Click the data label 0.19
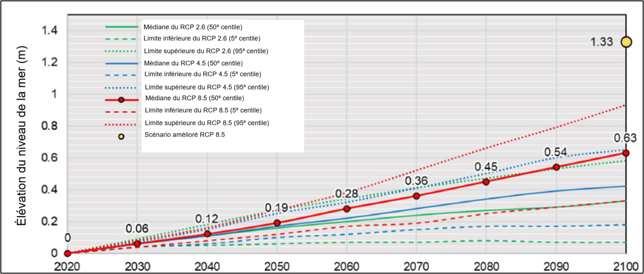The image size is (644, 274). [x=277, y=208]
